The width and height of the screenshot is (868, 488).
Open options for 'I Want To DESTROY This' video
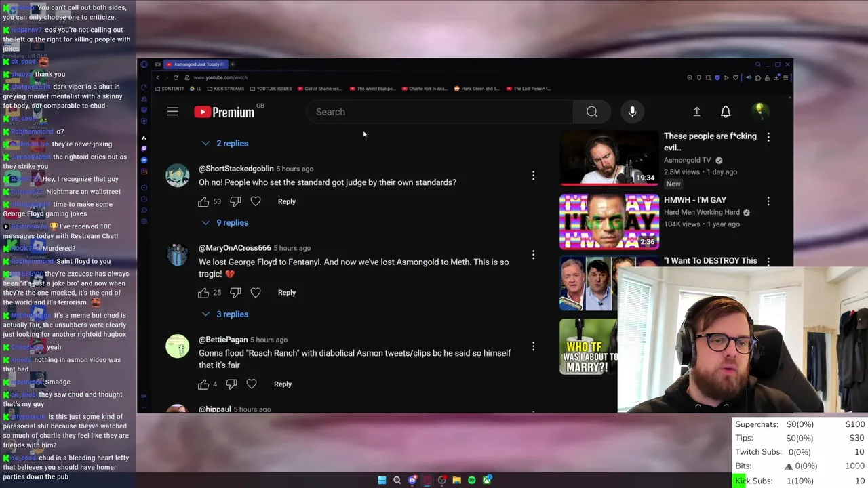(x=768, y=261)
